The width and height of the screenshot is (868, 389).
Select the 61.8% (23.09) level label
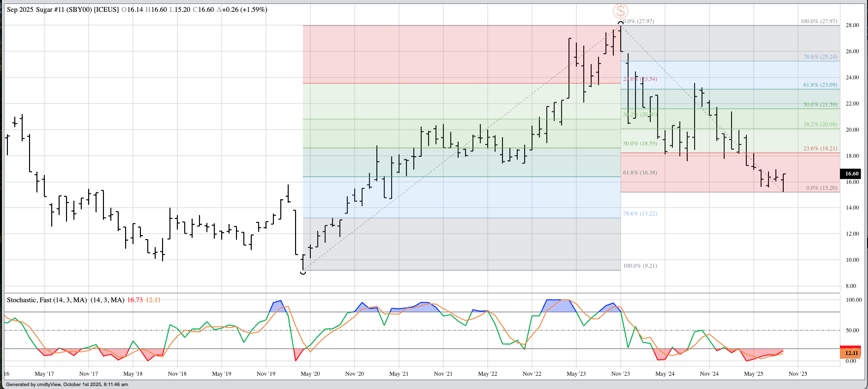820,85
